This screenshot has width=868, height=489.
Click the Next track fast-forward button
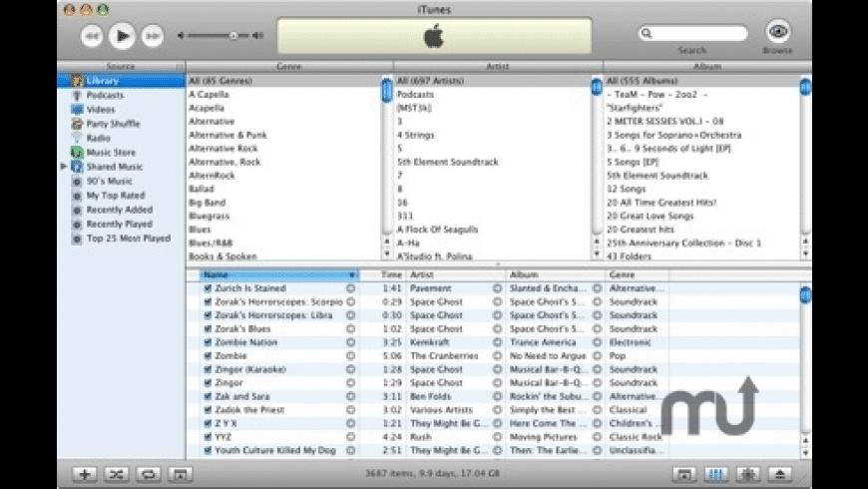pos(153,36)
